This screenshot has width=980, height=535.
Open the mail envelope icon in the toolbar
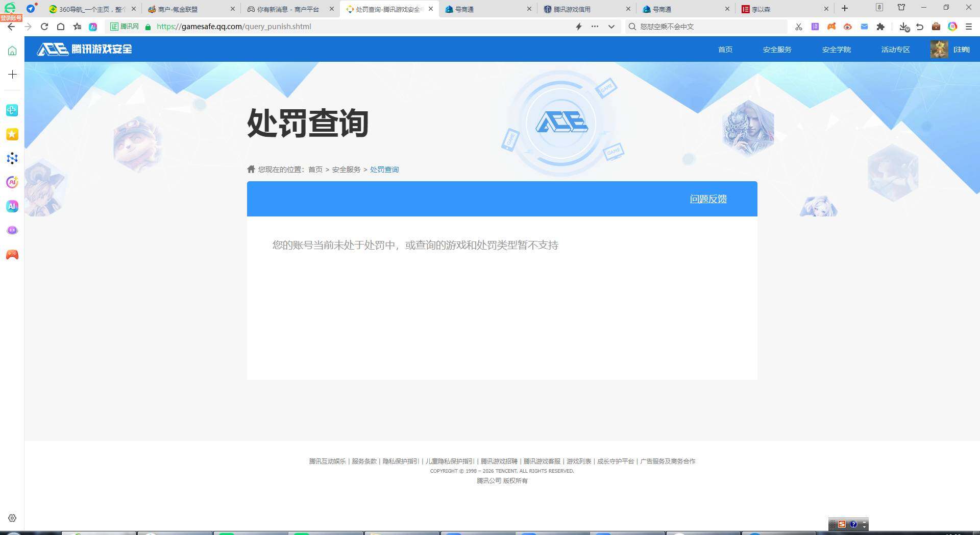tap(864, 27)
